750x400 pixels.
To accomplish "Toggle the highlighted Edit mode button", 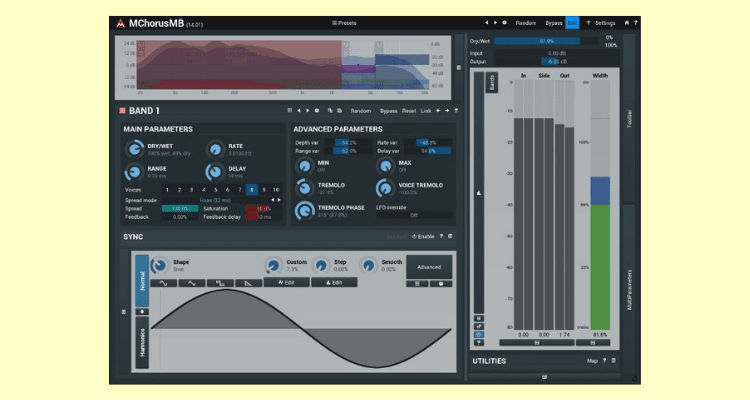I will (572, 23).
